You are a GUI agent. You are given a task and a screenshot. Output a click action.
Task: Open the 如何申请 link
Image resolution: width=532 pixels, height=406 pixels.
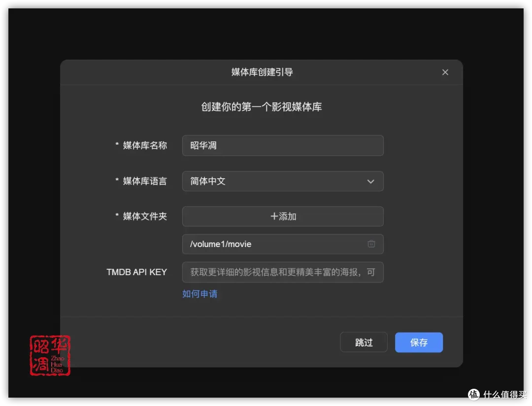(200, 294)
